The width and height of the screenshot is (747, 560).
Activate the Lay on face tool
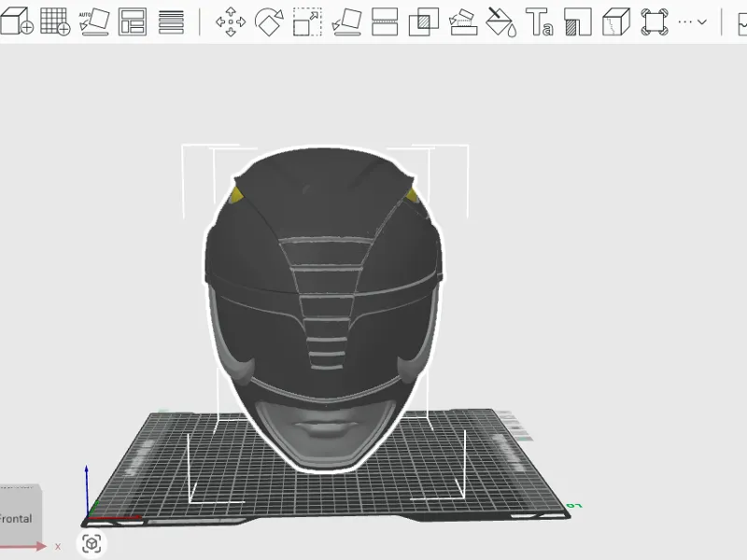346,21
